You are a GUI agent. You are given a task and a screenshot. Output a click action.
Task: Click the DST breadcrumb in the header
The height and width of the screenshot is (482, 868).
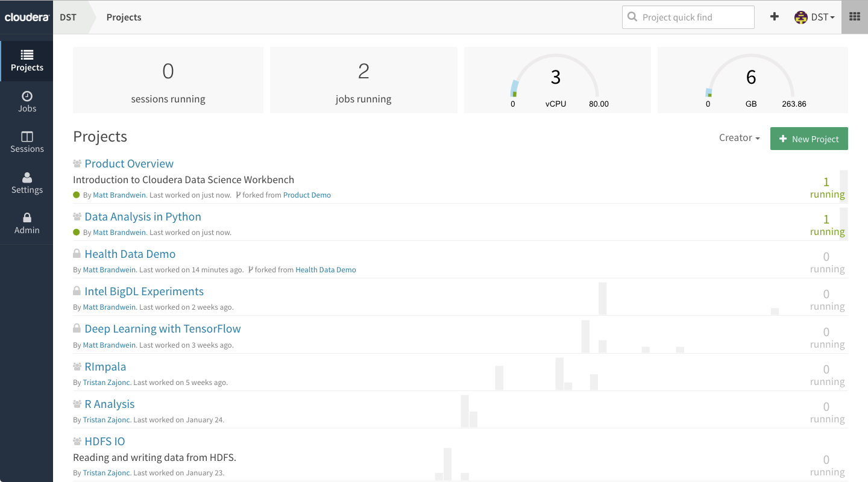pos(67,17)
